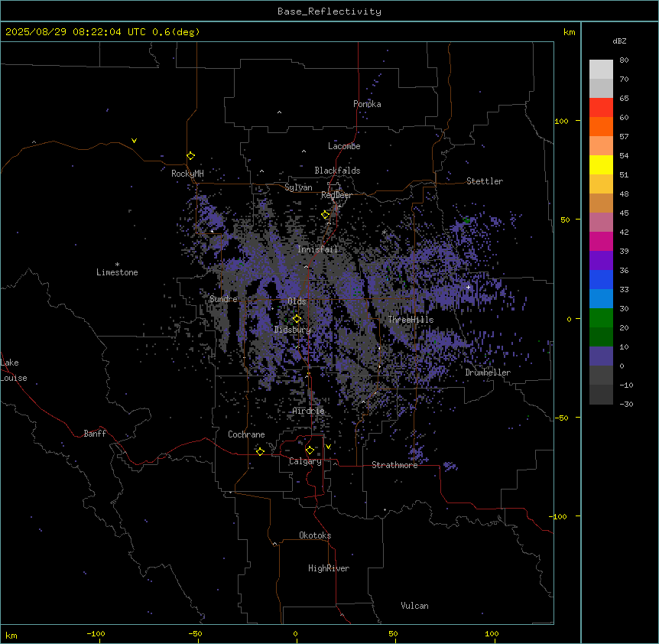Screen dimensions: 659x644
Task: Click the Blackfalds label
Action: 337,171
